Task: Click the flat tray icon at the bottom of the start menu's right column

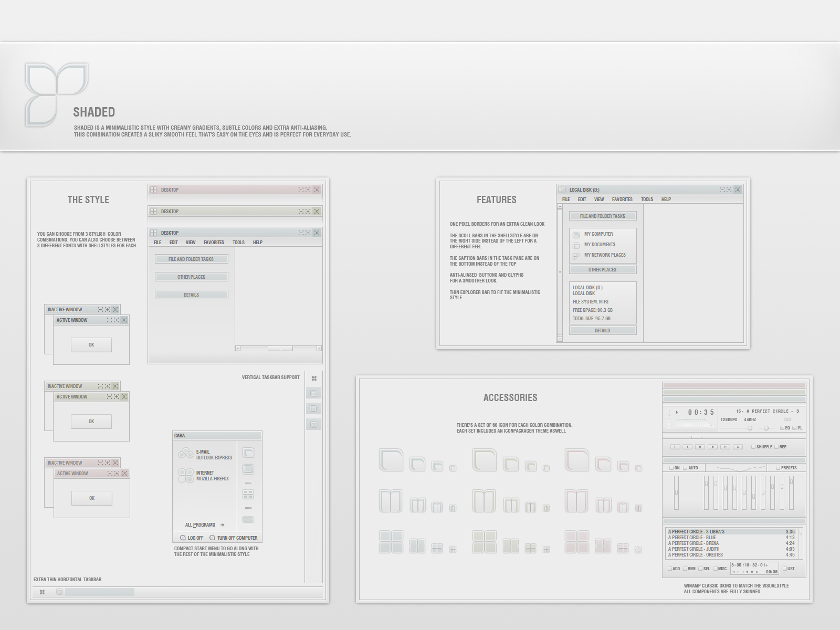Action: coord(248,519)
